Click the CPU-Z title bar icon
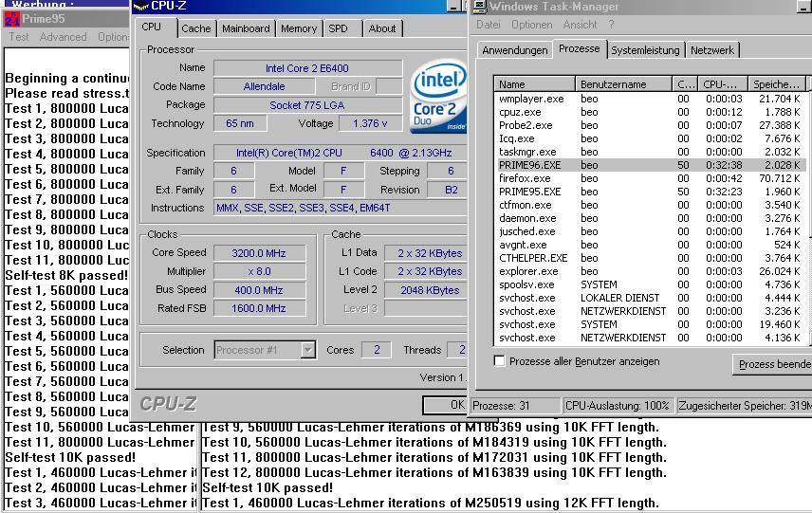 pyautogui.click(x=140, y=7)
